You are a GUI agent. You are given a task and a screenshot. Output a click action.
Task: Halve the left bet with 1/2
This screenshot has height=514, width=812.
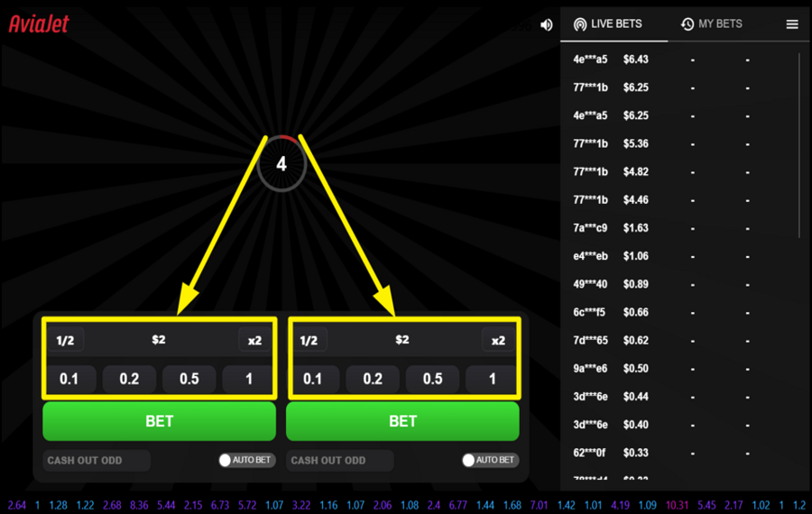pos(66,340)
